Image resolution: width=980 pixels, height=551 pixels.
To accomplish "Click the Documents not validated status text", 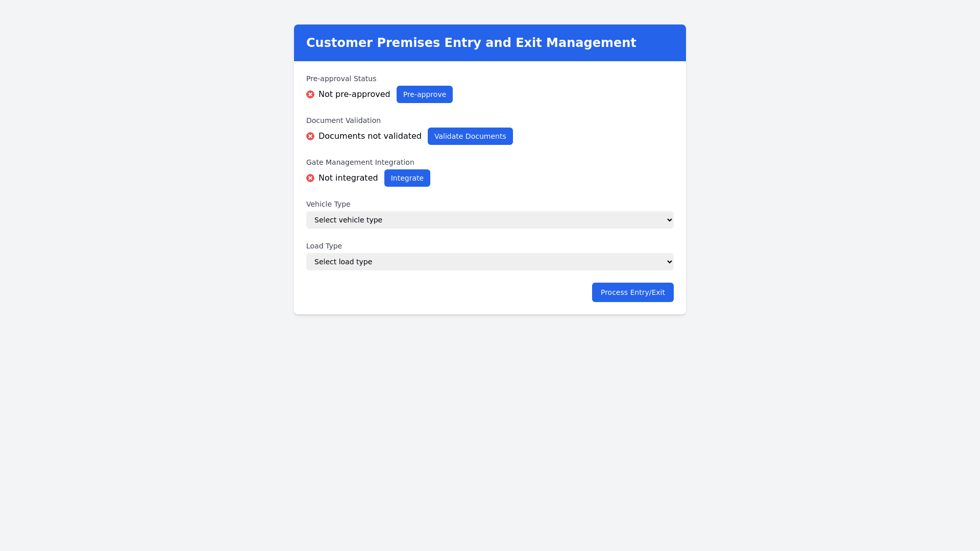I will 370,136.
